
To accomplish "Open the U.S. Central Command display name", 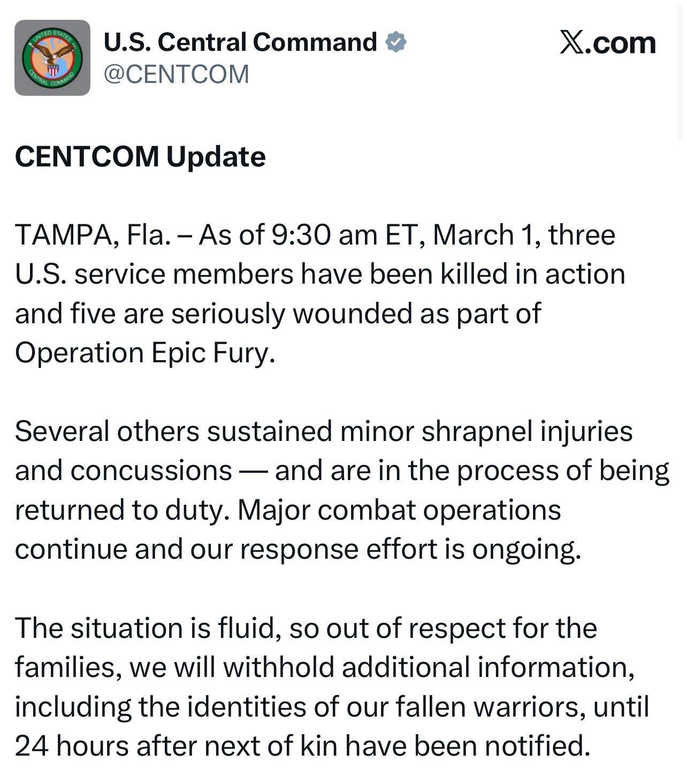I will pyautogui.click(x=240, y=42).
